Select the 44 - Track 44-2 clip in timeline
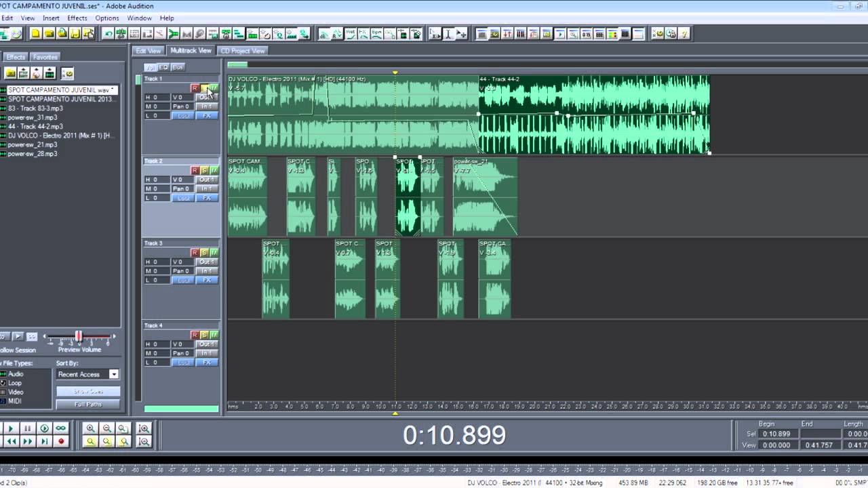This screenshot has height=488, width=868. tap(594, 115)
